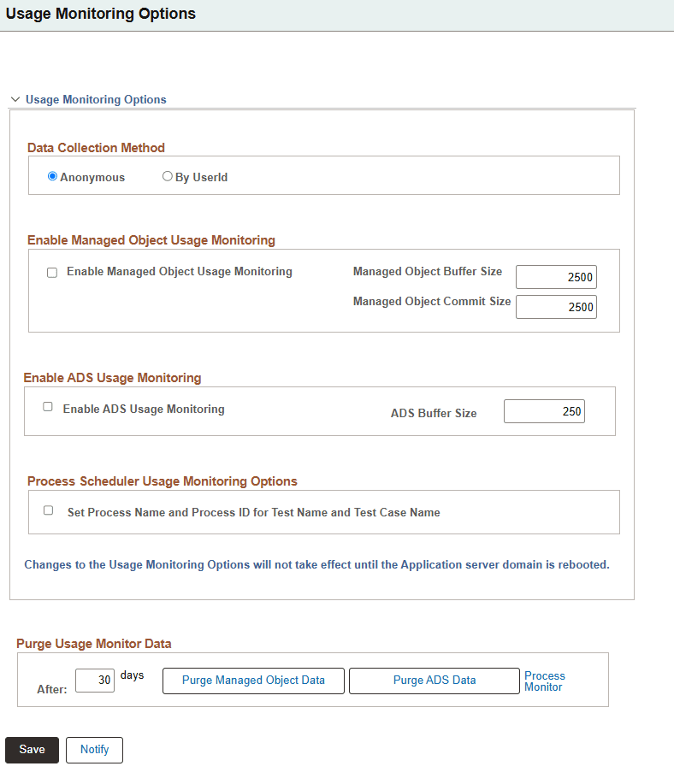Select the Anonymous data collection method
The height and width of the screenshot is (784, 674).
tap(52, 176)
